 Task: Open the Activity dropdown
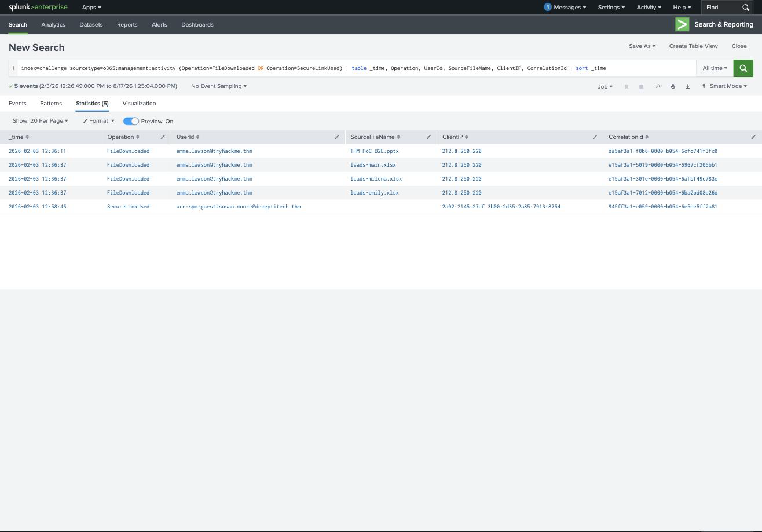[649, 8]
